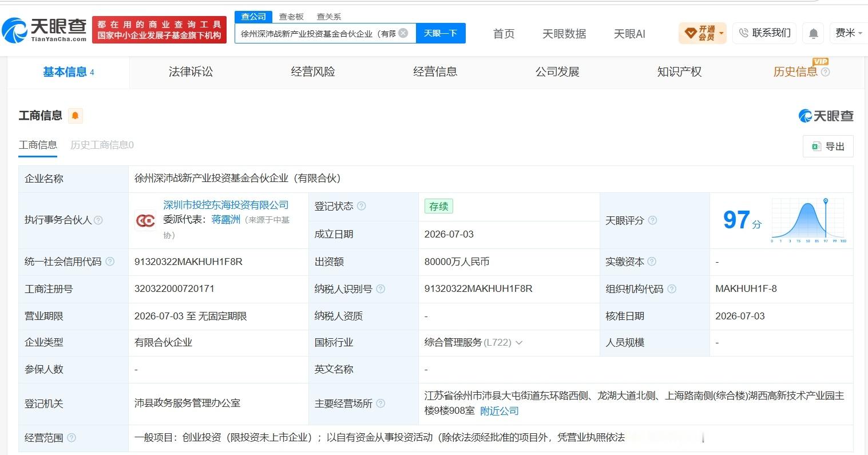Viewport: 868px width, 455px height.
Task: Click the 2026-07-03 至 无固定期限 term value
Action: click(191, 316)
